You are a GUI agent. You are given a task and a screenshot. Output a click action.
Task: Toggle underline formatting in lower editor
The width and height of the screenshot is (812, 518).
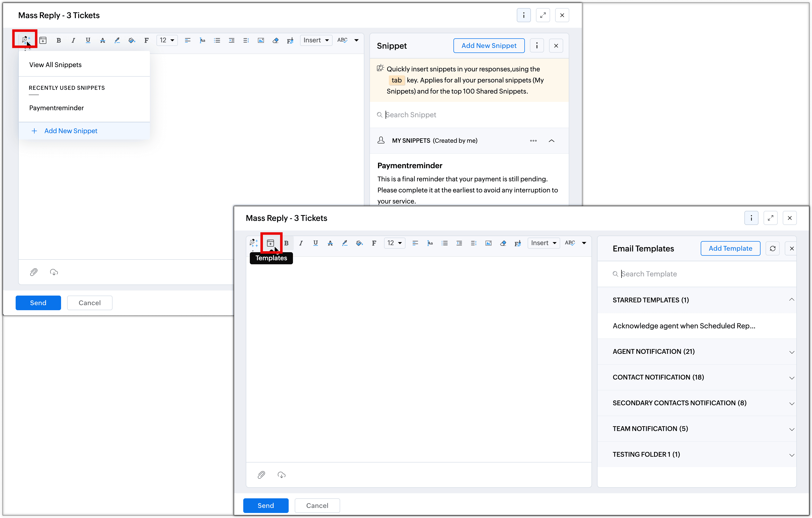point(315,243)
